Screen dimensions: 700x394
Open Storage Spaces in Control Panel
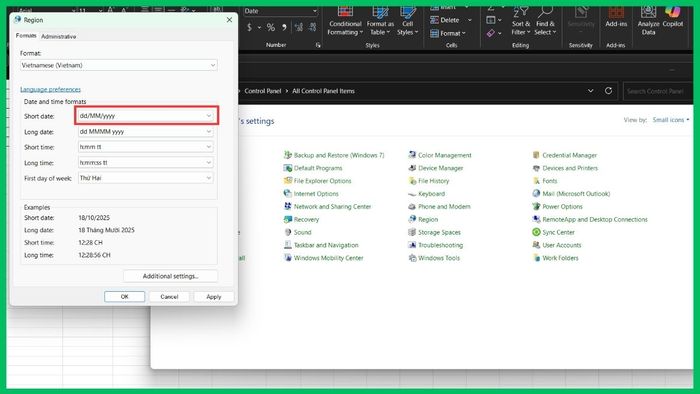(434, 232)
